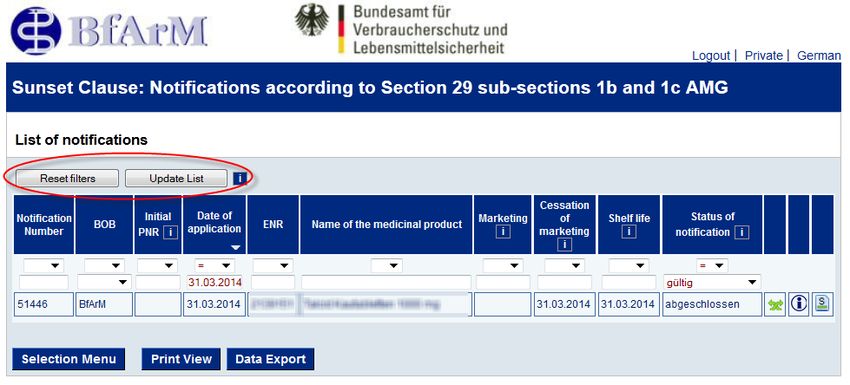
Task: Click the Shelf life info icon
Action: click(x=629, y=232)
